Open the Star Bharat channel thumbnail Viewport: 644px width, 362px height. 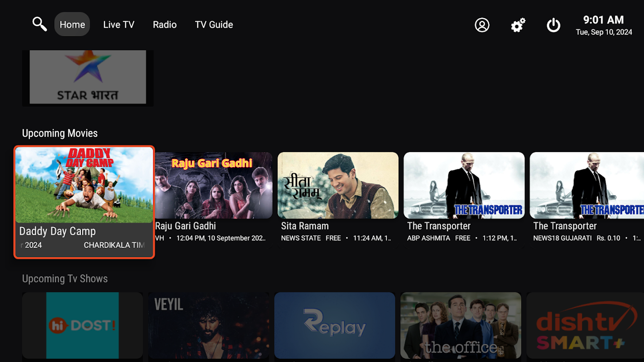click(x=88, y=78)
